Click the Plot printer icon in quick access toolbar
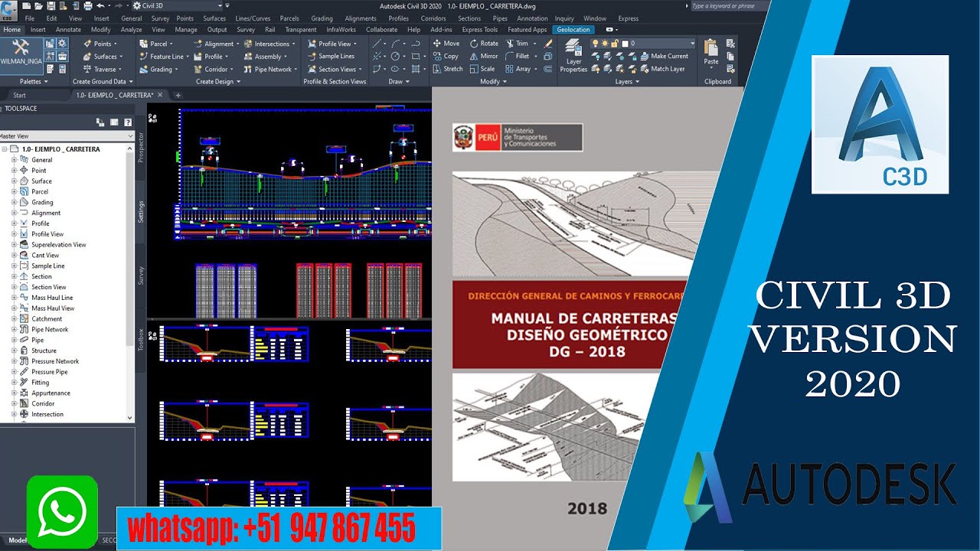The image size is (980, 551). pos(88,6)
